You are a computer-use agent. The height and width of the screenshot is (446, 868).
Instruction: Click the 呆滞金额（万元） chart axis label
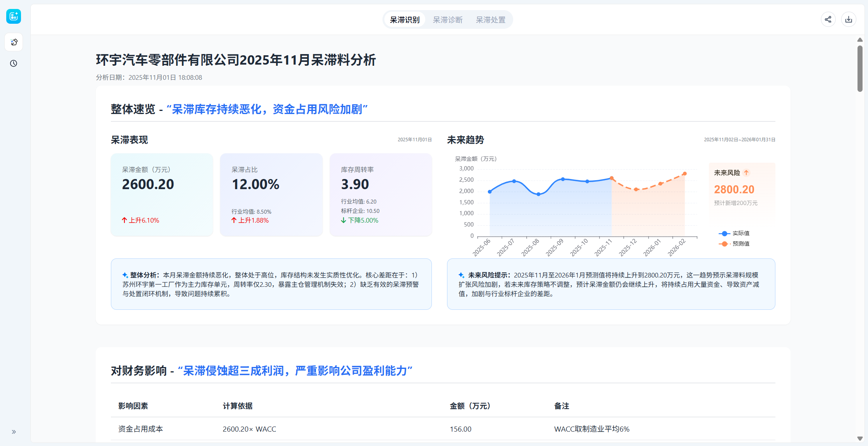tap(476, 159)
